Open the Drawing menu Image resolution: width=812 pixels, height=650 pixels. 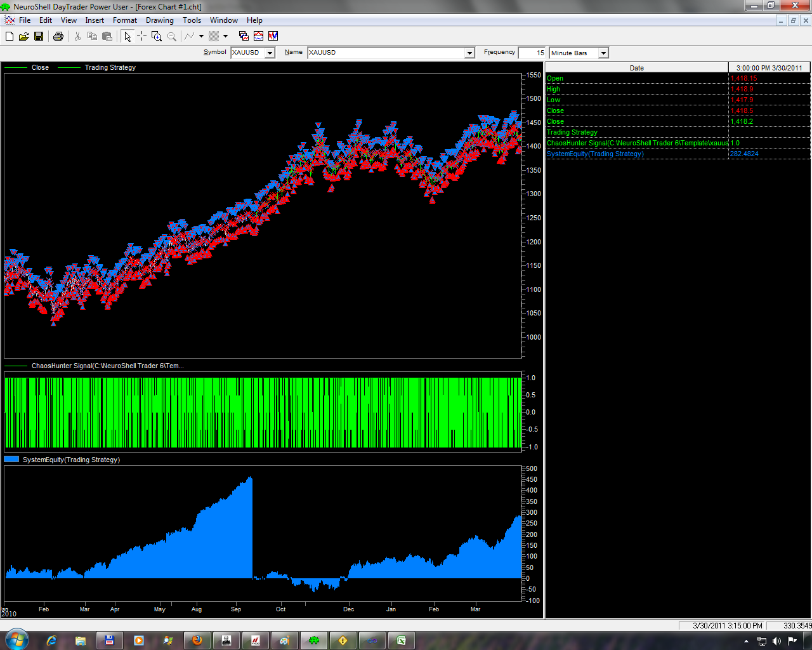coord(160,20)
